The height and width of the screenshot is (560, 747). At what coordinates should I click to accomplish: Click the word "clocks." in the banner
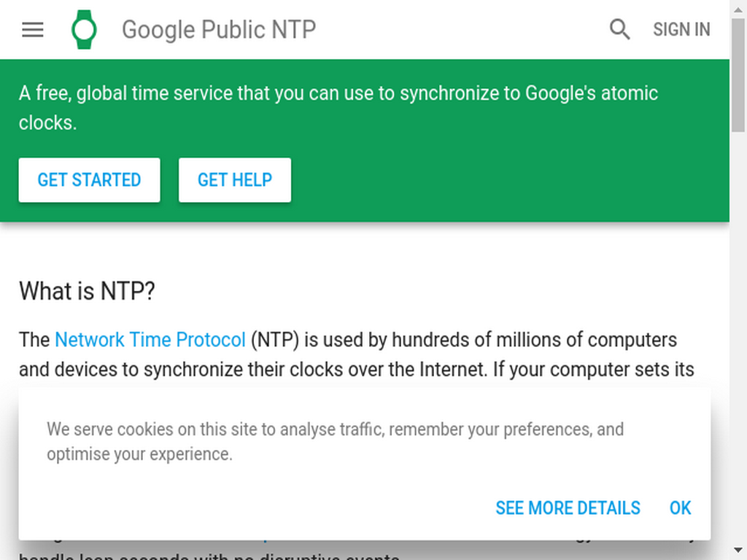[47, 122]
